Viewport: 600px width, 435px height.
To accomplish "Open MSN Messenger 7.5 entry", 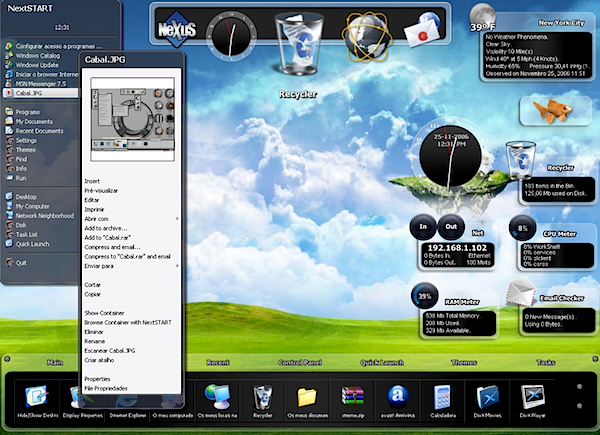I will [41, 84].
